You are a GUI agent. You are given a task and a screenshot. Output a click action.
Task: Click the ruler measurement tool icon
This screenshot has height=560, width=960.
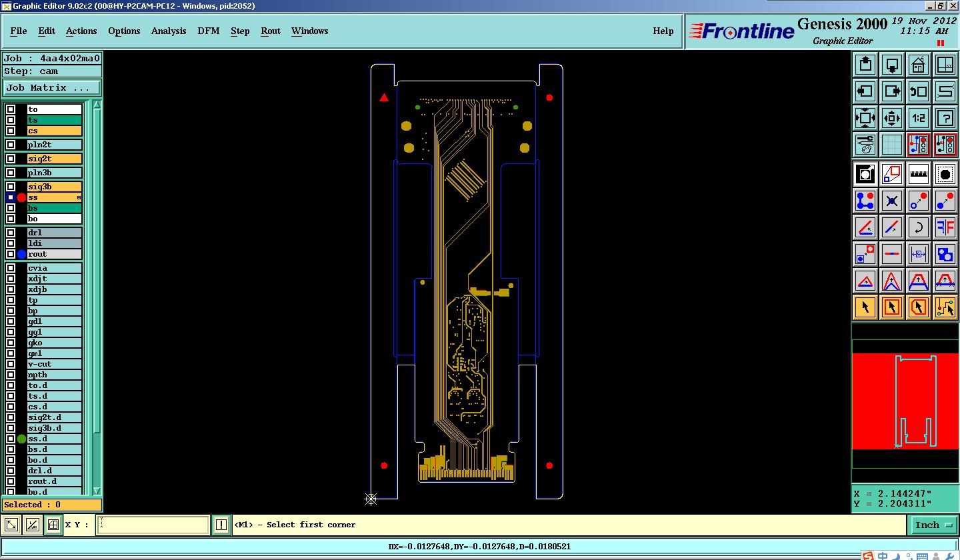[919, 175]
